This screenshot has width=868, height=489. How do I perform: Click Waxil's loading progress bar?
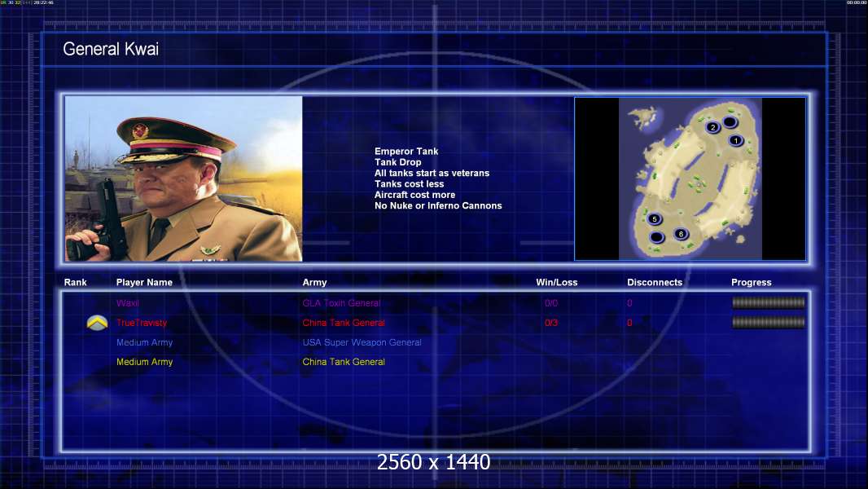click(x=769, y=302)
